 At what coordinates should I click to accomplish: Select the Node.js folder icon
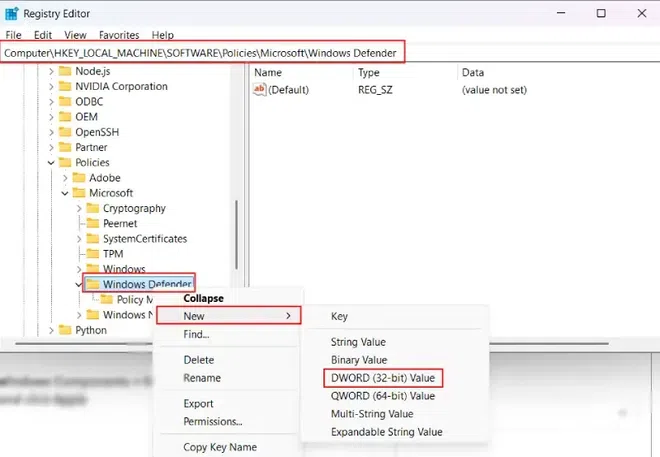65,71
